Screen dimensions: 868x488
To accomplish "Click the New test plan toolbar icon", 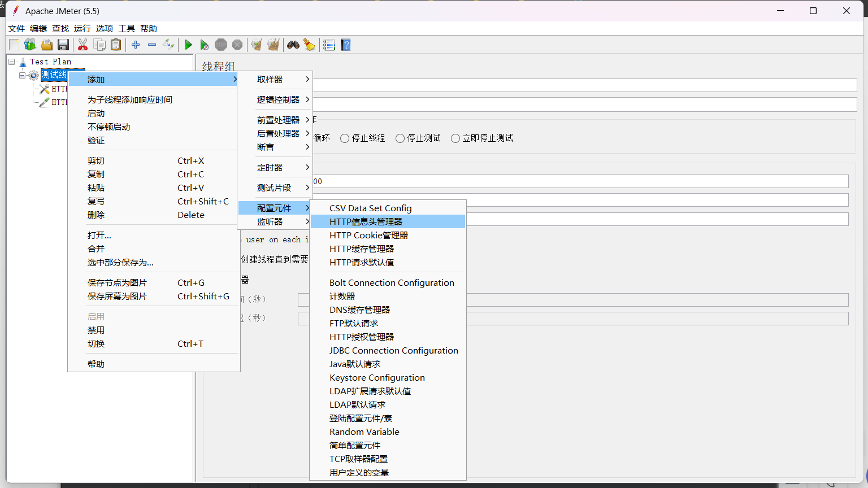I will pos(14,45).
